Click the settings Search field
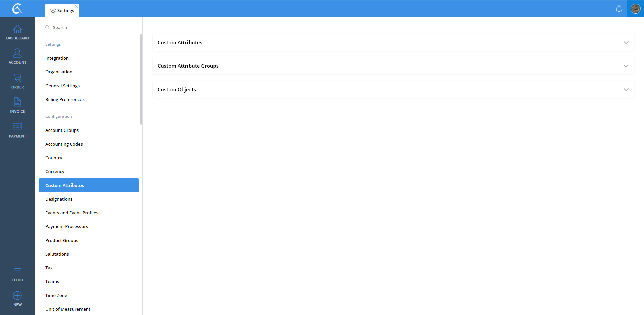This screenshot has width=644, height=315. point(91,28)
